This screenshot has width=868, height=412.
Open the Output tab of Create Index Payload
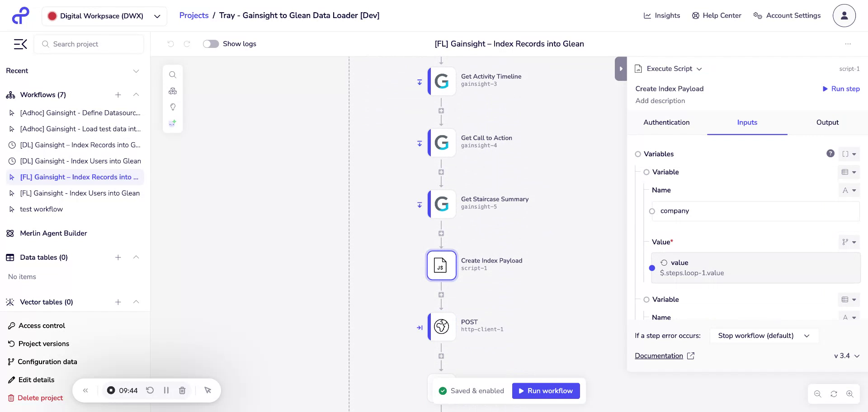pyautogui.click(x=827, y=122)
